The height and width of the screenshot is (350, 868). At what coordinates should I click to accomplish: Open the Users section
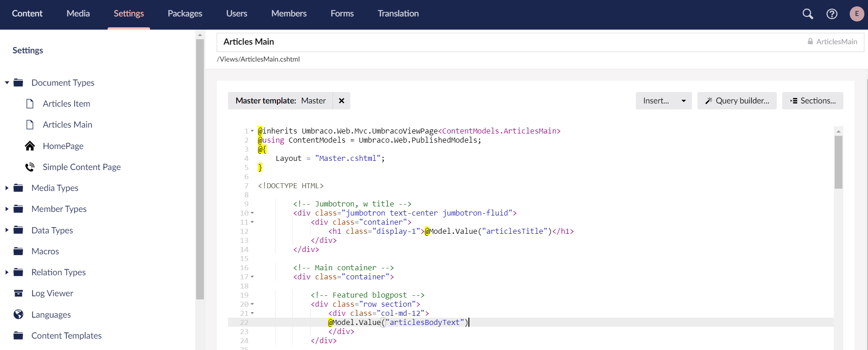pyautogui.click(x=237, y=14)
